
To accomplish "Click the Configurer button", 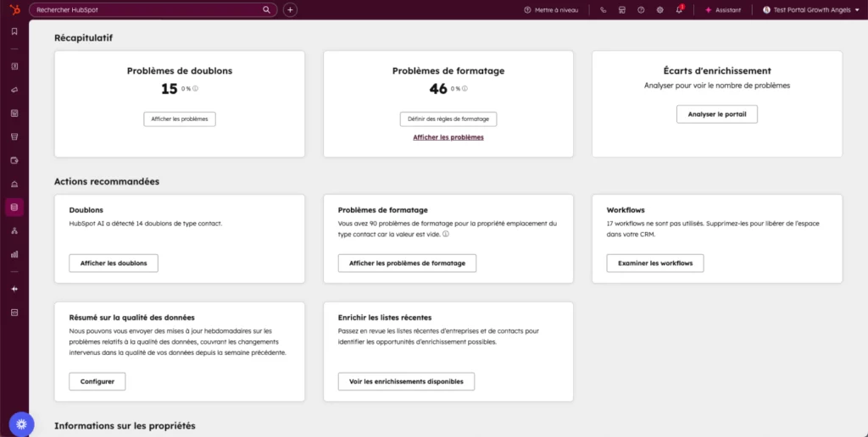I will [x=97, y=382].
